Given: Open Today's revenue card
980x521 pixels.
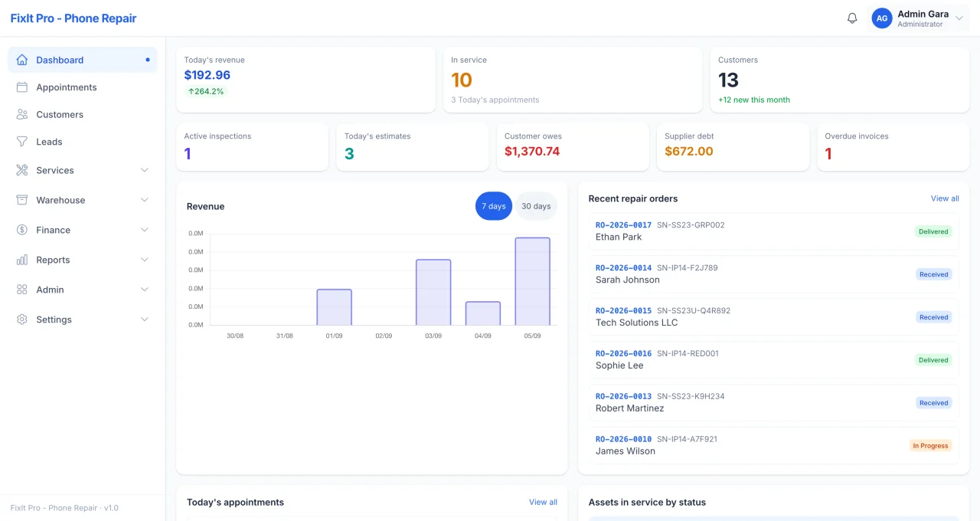Looking at the screenshot, I should click(305, 80).
